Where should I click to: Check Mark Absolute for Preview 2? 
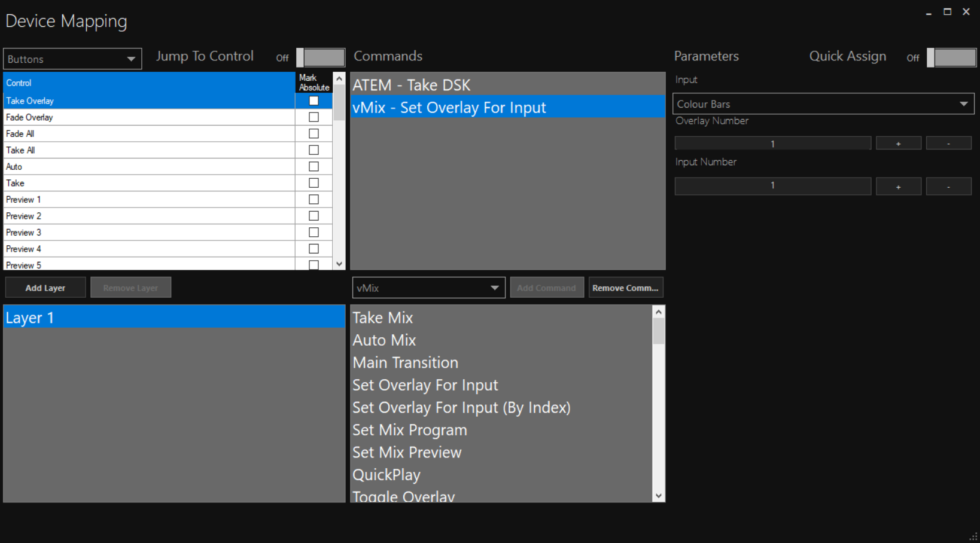pyautogui.click(x=314, y=216)
